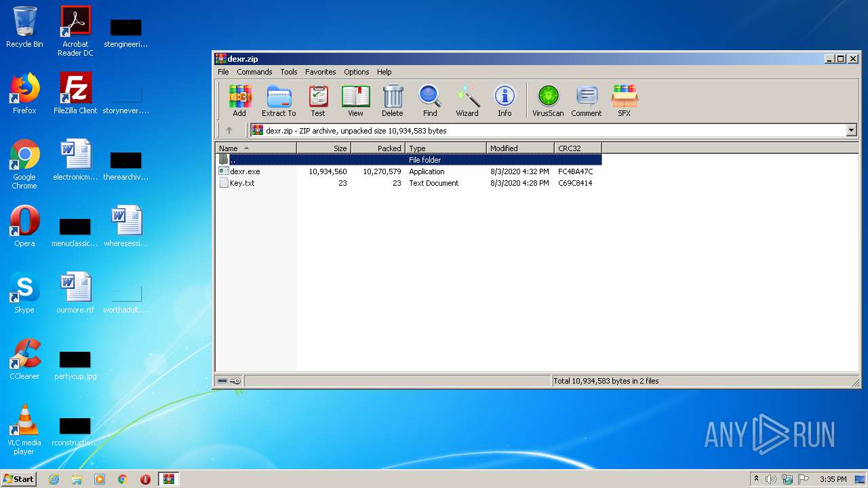Open VLC media player desktop shortcut
868x488 pixels.
(x=24, y=430)
